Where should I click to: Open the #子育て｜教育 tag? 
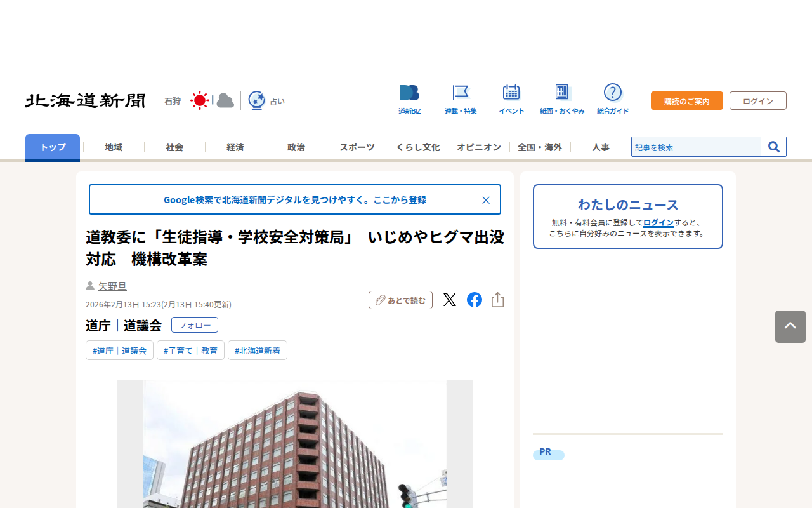pyautogui.click(x=190, y=351)
